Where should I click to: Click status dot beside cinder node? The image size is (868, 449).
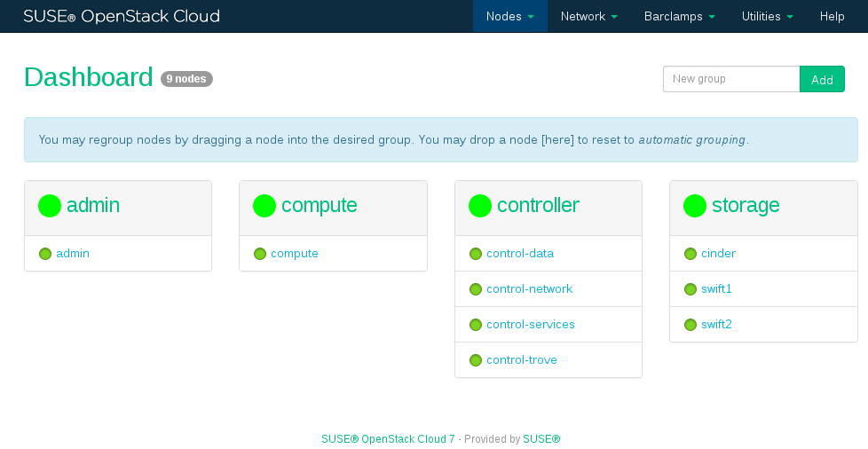pos(690,254)
